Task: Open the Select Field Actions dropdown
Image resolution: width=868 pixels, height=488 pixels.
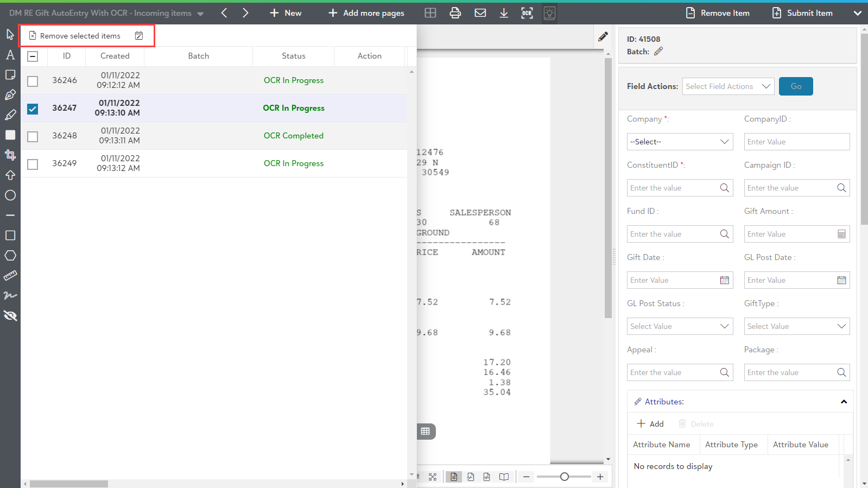Action: coord(727,86)
